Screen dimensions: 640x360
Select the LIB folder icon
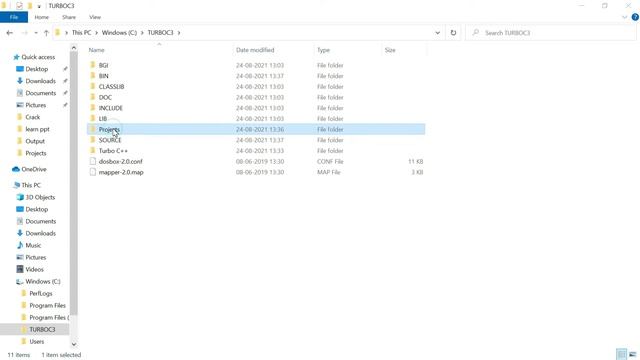pyautogui.click(x=93, y=118)
